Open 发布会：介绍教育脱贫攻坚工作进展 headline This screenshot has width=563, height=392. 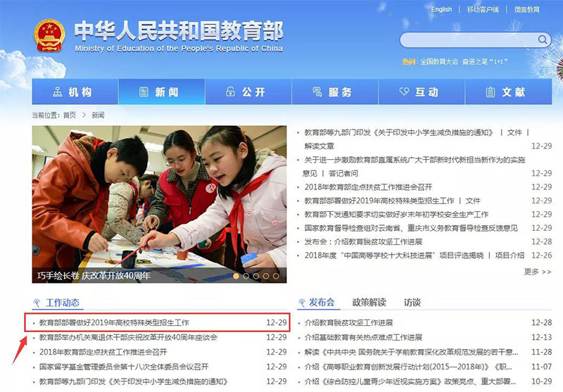tap(363, 241)
